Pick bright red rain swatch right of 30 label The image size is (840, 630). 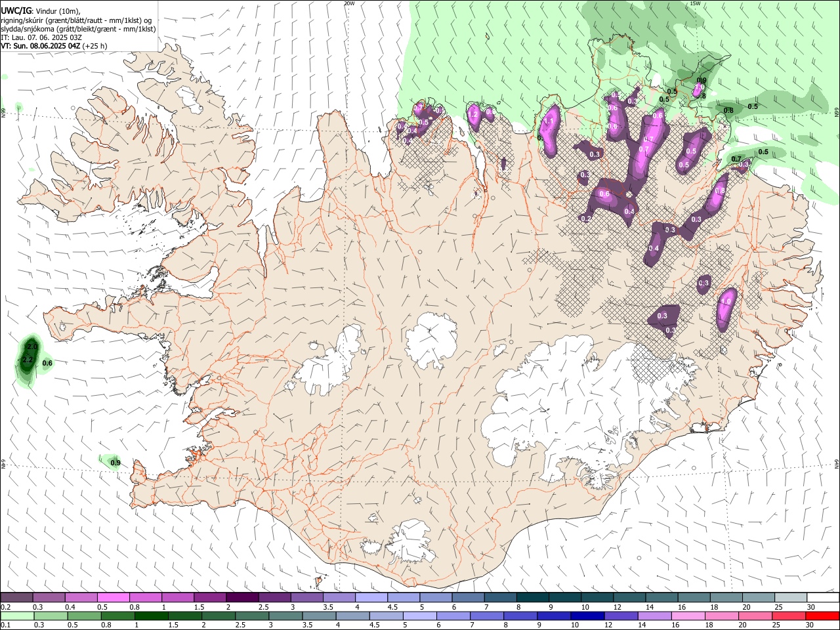(x=823, y=616)
